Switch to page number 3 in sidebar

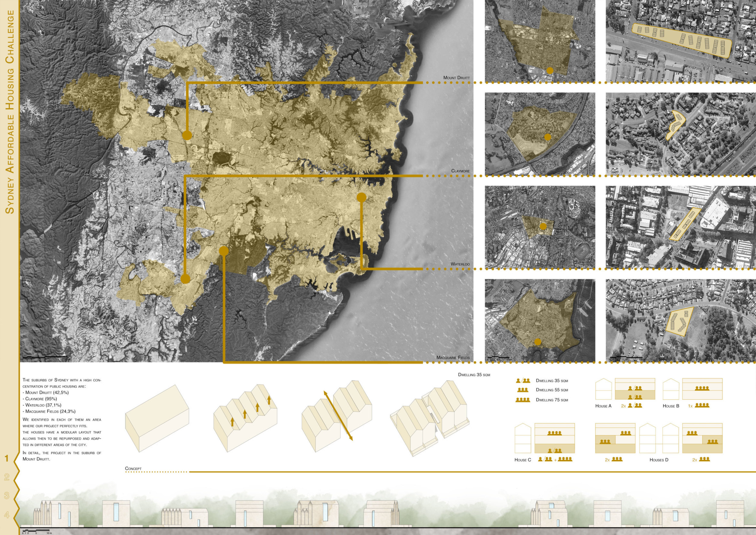[7, 495]
